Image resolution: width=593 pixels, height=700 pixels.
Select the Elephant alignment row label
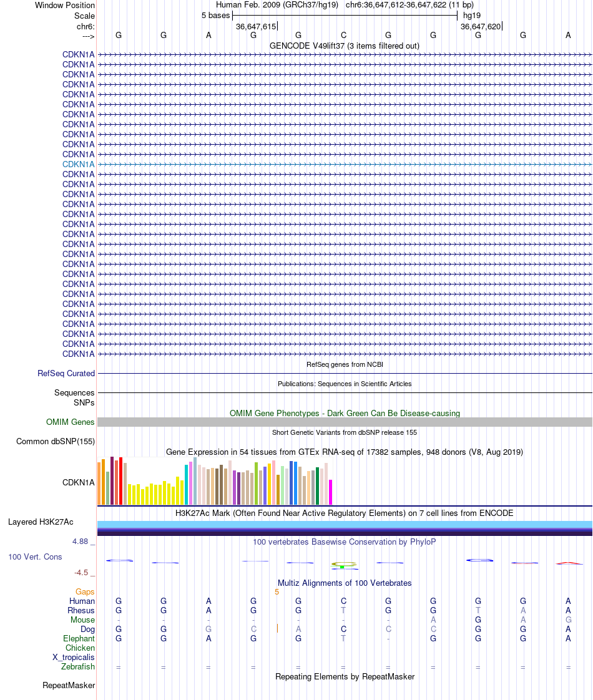79,638
